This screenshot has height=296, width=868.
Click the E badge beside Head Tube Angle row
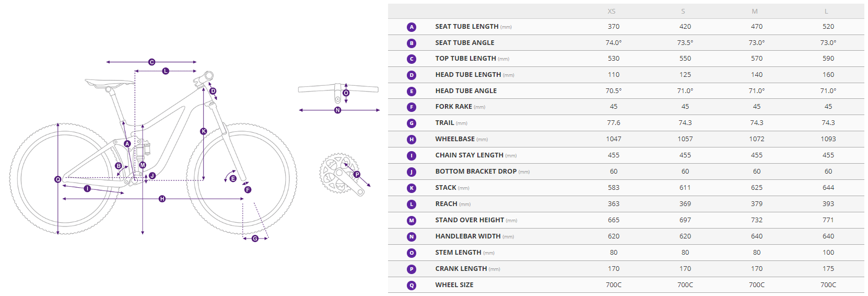(412, 91)
